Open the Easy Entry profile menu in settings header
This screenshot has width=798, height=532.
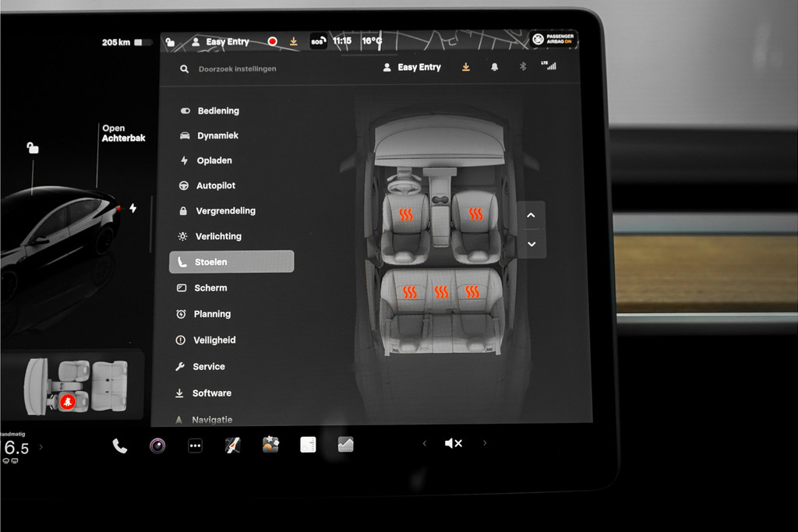(x=412, y=68)
